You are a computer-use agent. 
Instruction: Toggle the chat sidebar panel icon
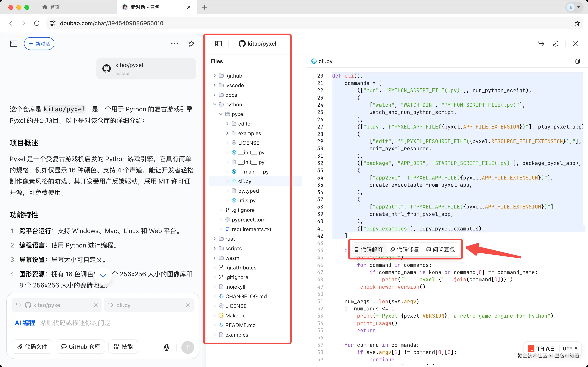pyautogui.click(x=13, y=44)
